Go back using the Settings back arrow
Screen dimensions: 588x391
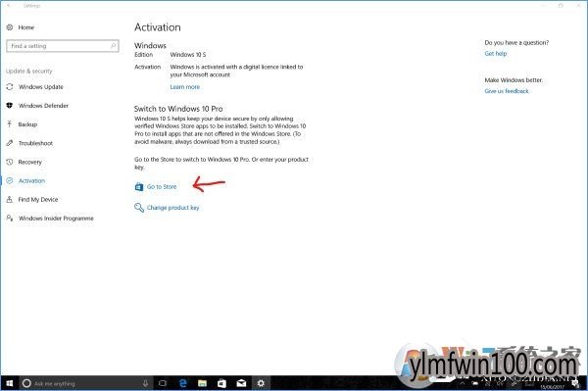8,6
